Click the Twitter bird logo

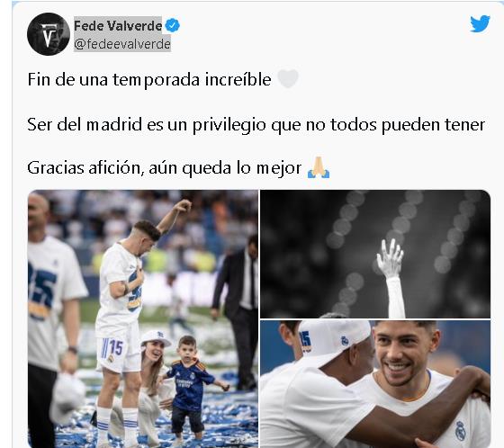[x=480, y=23]
